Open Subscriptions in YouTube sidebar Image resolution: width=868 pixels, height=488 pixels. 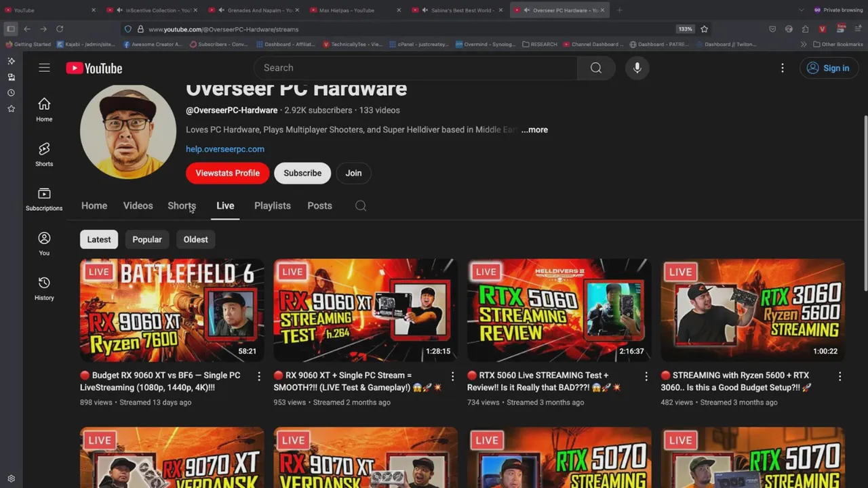(x=44, y=199)
